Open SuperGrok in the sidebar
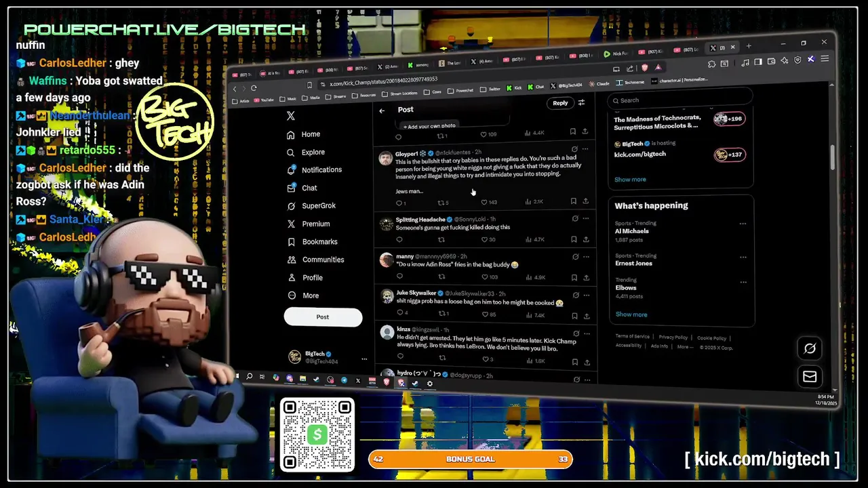 pyautogui.click(x=311, y=206)
